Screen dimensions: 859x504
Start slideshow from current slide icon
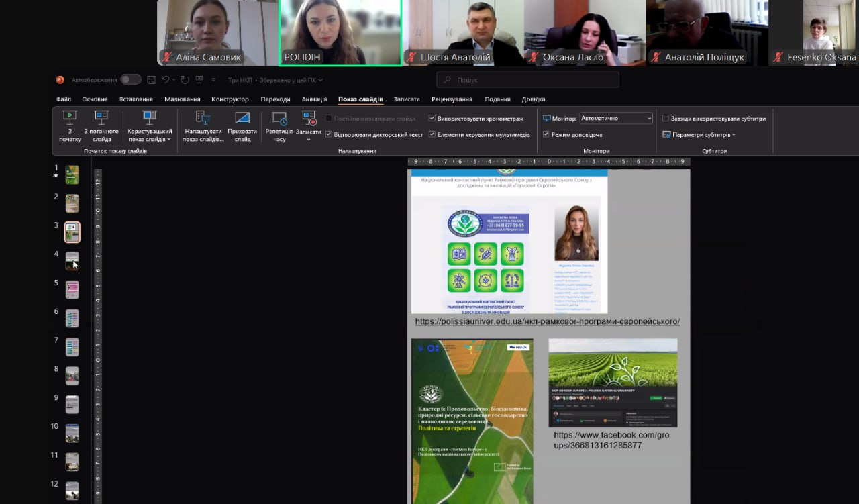(101, 118)
